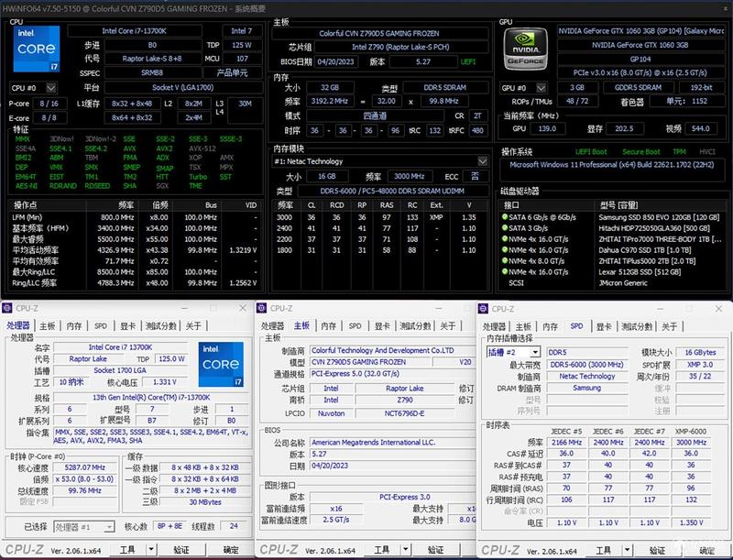Click green status dot for Dahua C970 SSD
The image size is (733, 560).
(x=505, y=249)
